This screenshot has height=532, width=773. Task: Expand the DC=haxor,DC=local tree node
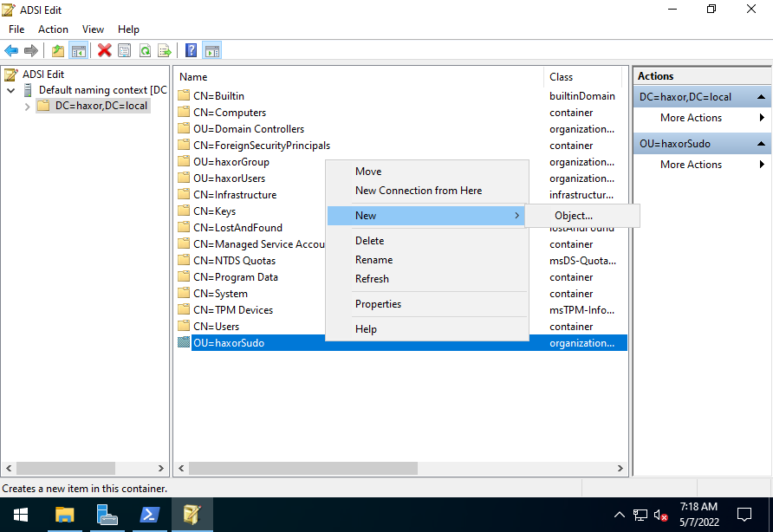[27, 107]
